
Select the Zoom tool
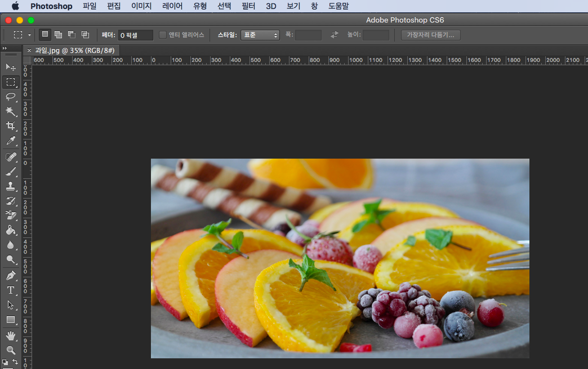click(x=11, y=350)
